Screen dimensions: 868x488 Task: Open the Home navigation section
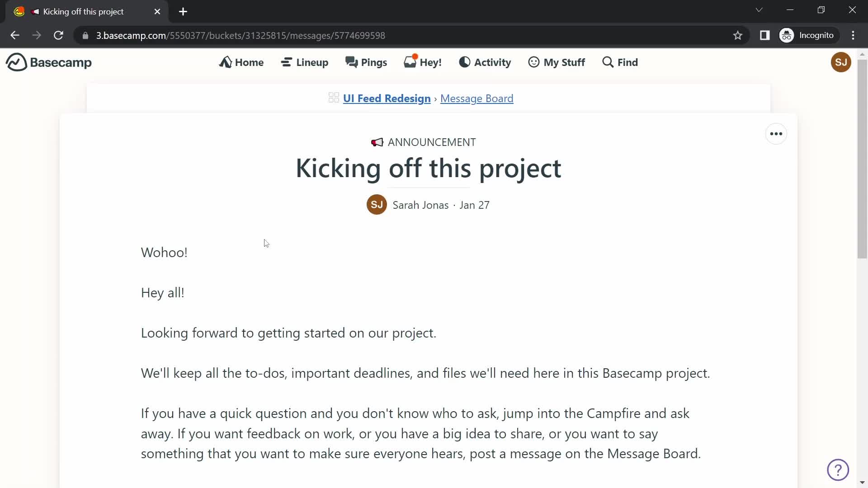coord(242,62)
